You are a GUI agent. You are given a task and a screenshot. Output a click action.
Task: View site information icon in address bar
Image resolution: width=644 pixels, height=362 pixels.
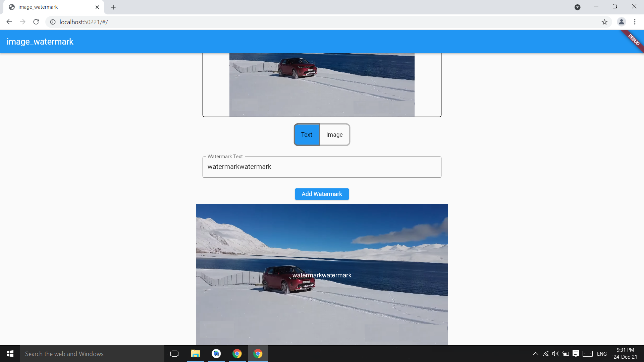tap(53, 22)
